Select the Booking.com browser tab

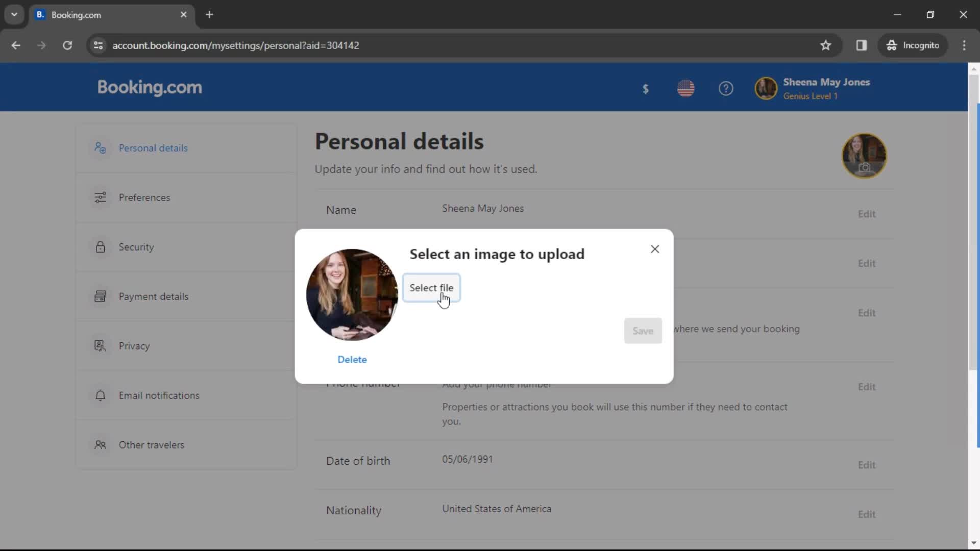(111, 15)
